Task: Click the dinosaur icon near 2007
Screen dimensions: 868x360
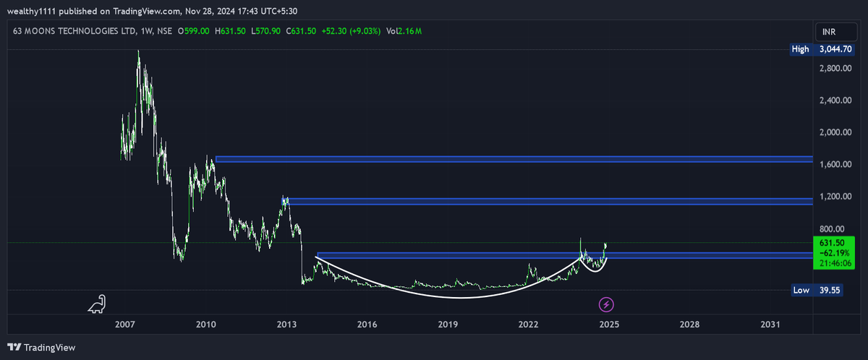Action: point(98,304)
